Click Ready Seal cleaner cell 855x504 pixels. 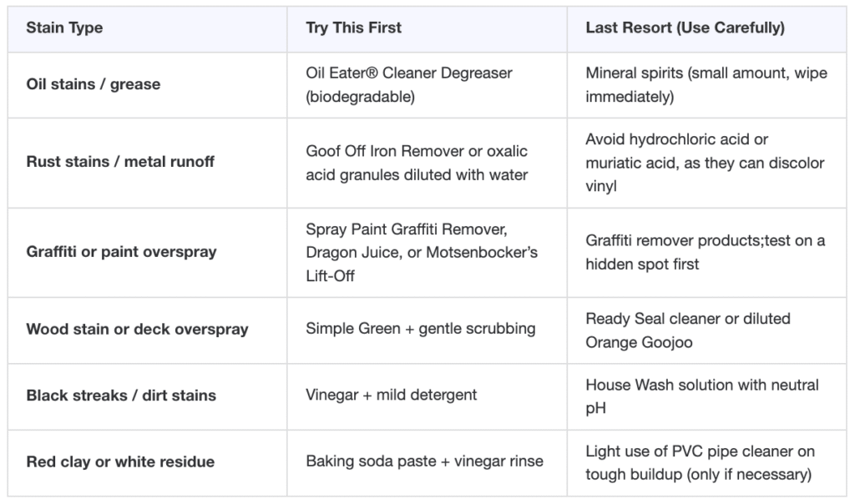pyautogui.click(x=687, y=329)
